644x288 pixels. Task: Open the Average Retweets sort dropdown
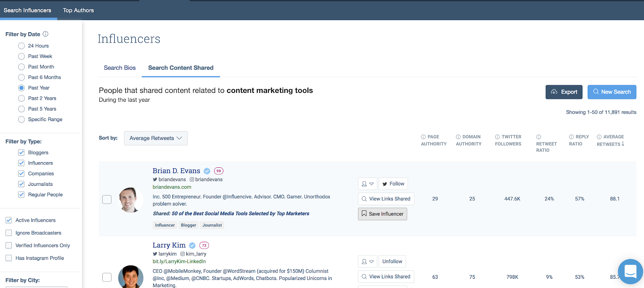(x=155, y=138)
